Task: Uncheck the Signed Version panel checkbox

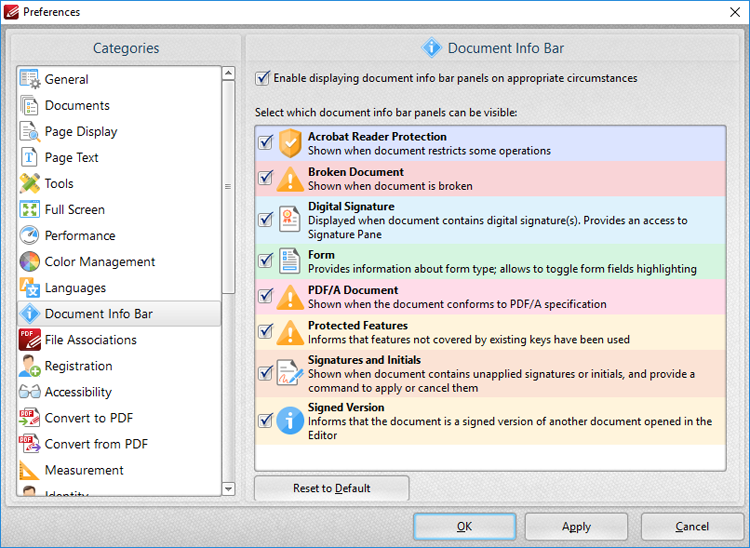Action: pos(265,420)
